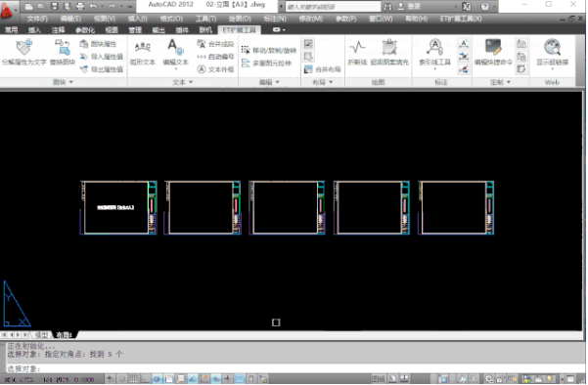Image resolution: width=588 pixels, height=385 pixels.
Task: Open the 编辑文本 dropdown arrow
Action: [x=175, y=69]
